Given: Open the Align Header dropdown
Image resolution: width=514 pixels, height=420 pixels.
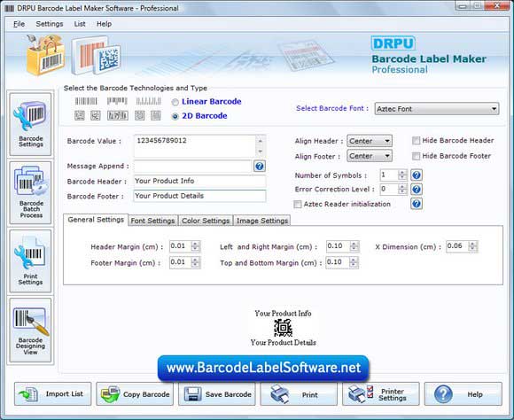Looking at the screenshot, I should [370, 141].
